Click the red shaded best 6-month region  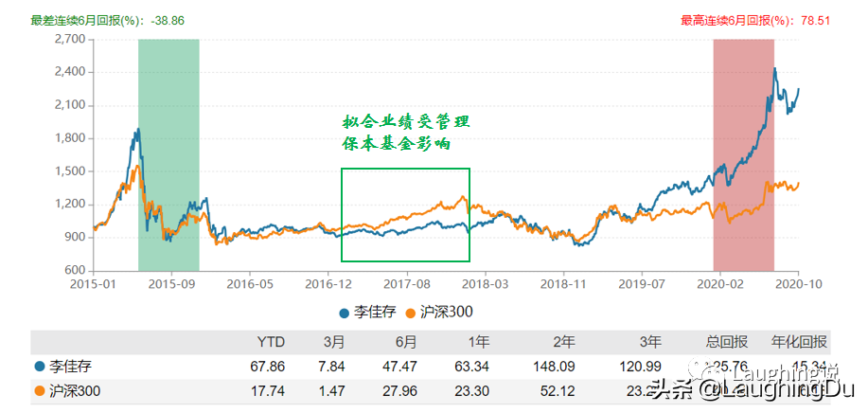(743, 155)
